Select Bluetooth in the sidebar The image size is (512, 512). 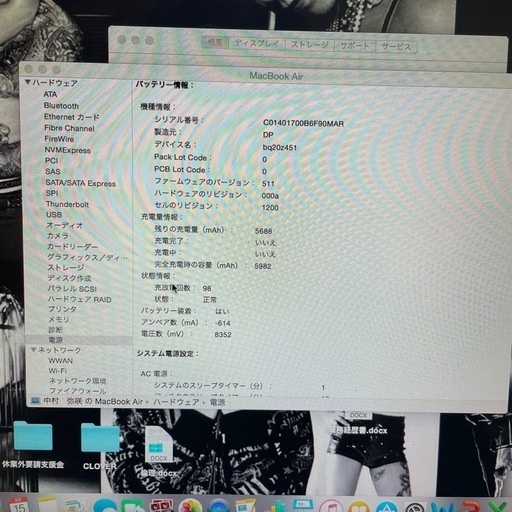(61, 106)
